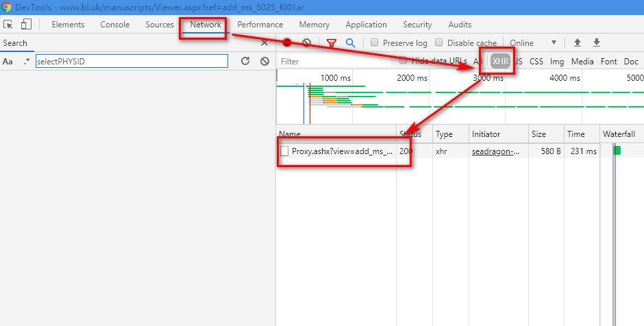Switch to the Console tab
Screen dimensions: 644x326
coord(114,25)
